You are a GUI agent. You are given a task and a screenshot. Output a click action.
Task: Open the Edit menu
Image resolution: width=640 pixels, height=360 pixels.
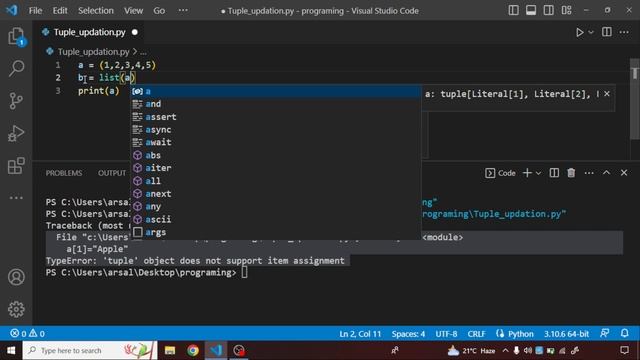tap(60, 11)
